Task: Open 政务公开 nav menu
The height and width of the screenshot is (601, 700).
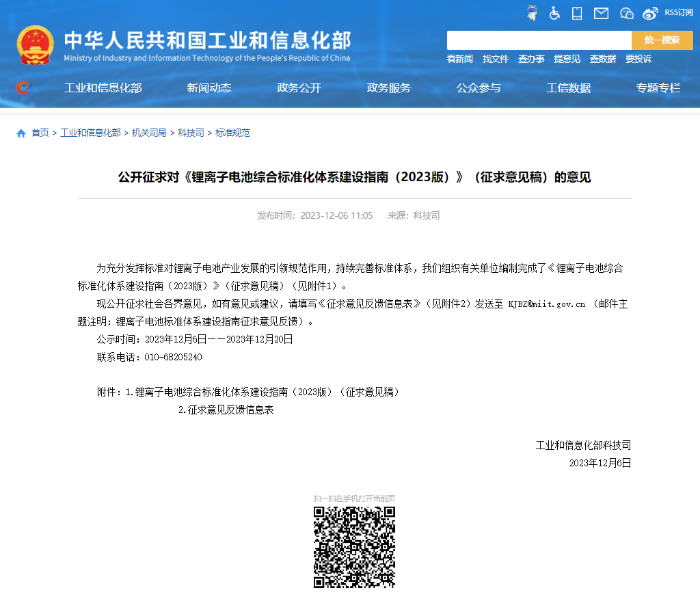Action: [x=299, y=88]
